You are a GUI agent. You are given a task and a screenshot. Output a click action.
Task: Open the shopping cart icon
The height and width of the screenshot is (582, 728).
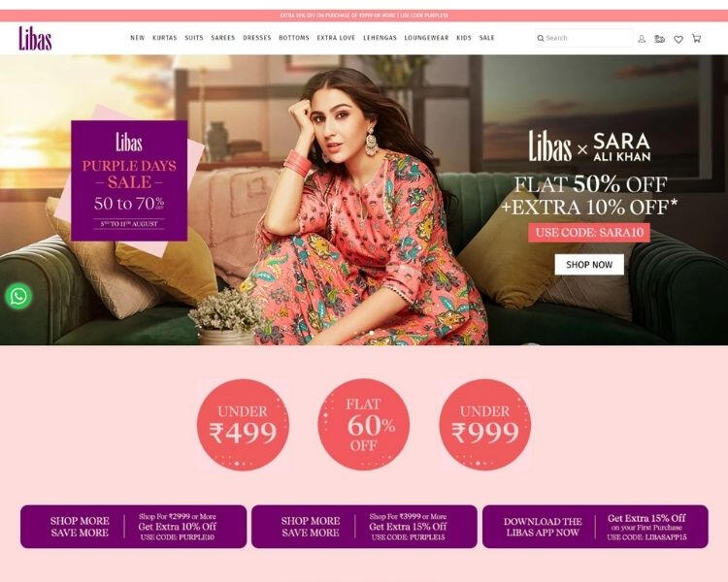click(696, 38)
